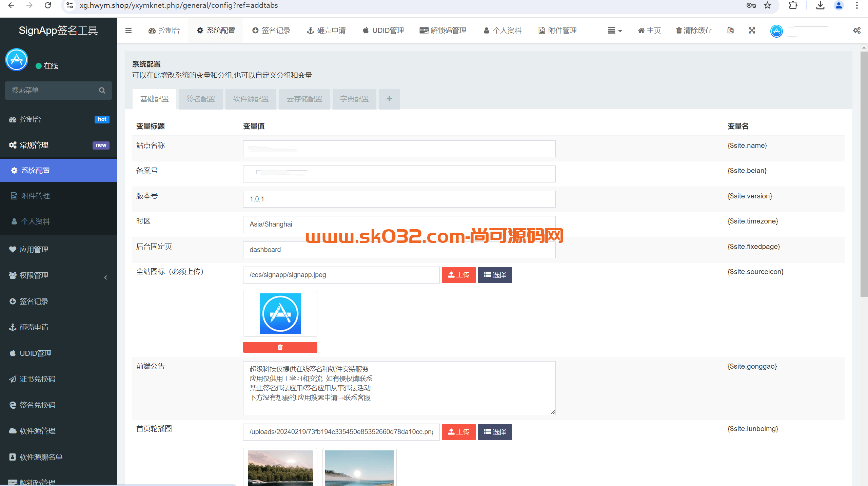Open 应用管理 in the sidebar
The height and width of the screenshot is (486, 868).
[58, 249]
